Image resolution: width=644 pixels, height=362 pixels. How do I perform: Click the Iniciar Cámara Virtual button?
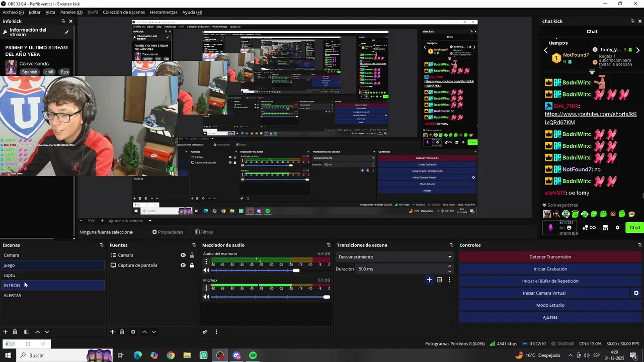544,293
